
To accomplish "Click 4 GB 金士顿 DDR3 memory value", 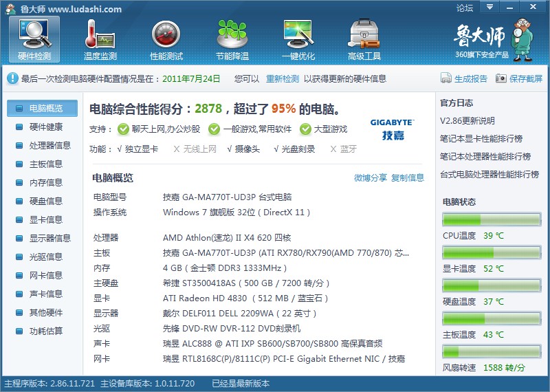I will [x=225, y=268].
